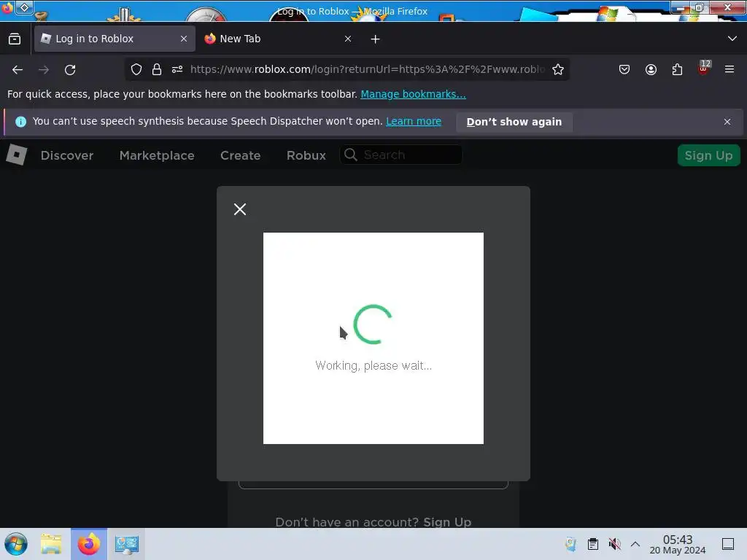
Task: Open the file manager taskbar icon
Action: click(52, 544)
